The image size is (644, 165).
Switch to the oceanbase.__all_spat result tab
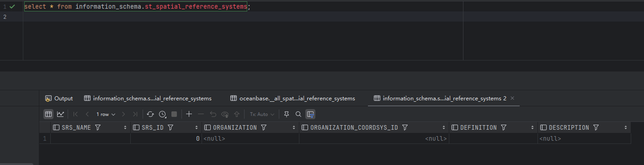pyautogui.click(x=293, y=98)
